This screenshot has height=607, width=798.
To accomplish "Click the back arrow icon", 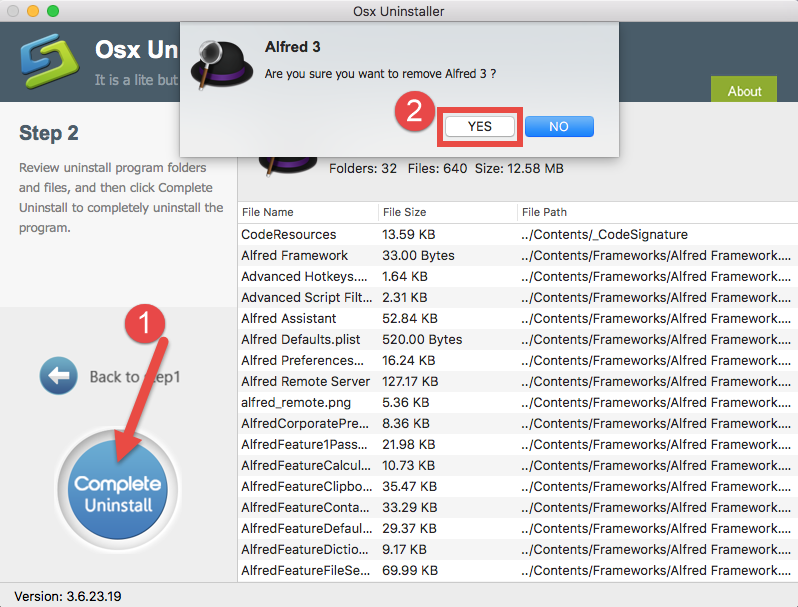I will (x=59, y=375).
